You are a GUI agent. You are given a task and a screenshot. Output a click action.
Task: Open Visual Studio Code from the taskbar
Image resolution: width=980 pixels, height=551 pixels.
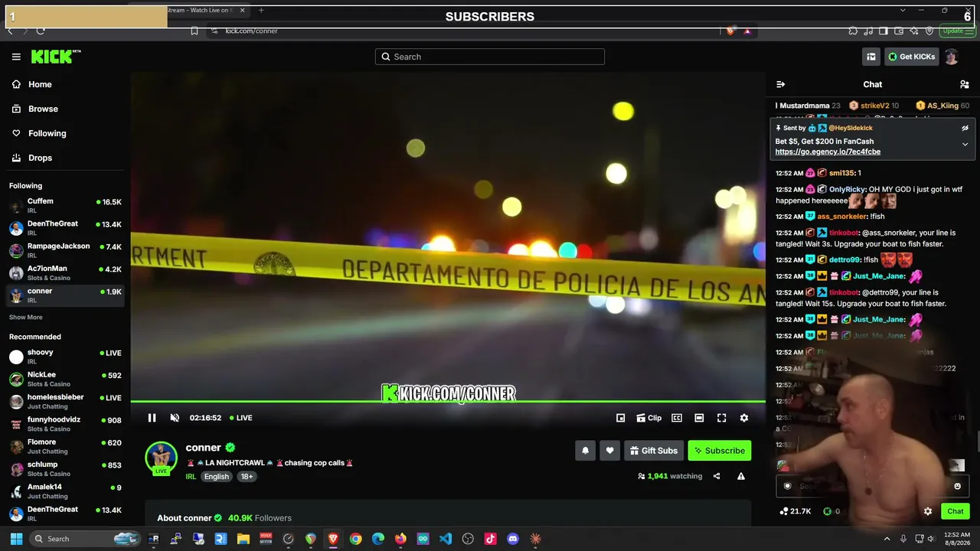pyautogui.click(x=446, y=539)
